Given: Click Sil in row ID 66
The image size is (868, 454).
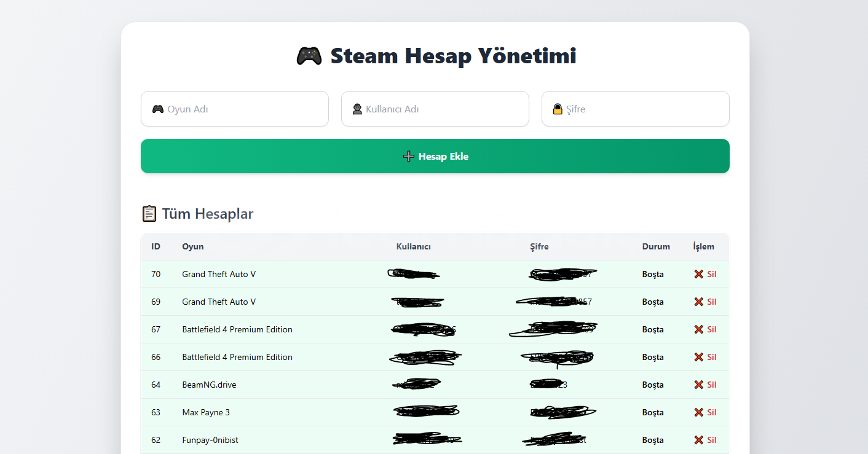Looking at the screenshot, I should [x=705, y=357].
